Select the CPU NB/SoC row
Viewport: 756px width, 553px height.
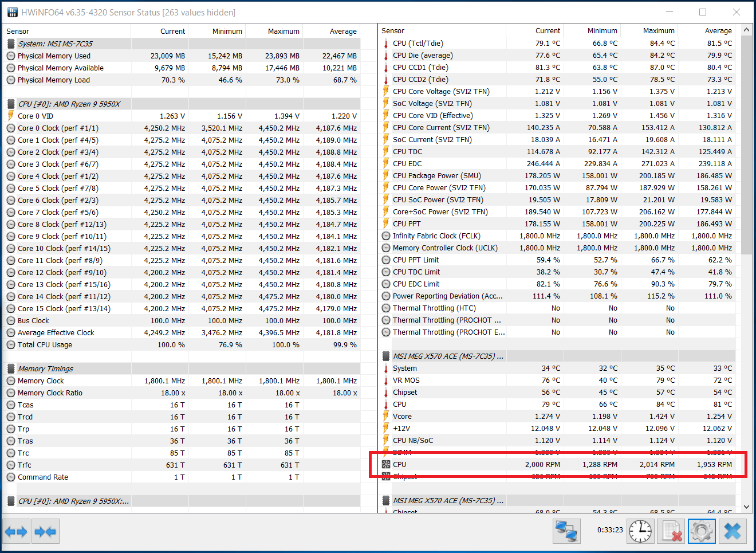tap(557, 441)
